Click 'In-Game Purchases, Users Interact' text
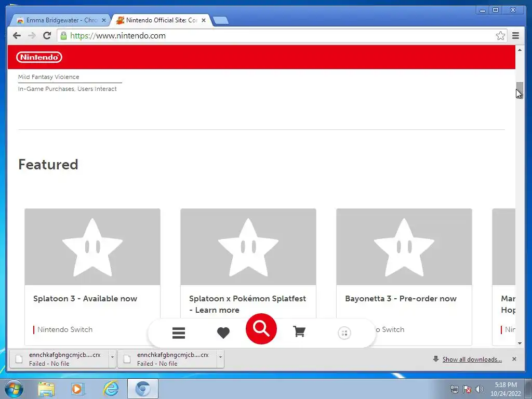532x399 pixels. pyautogui.click(x=67, y=89)
